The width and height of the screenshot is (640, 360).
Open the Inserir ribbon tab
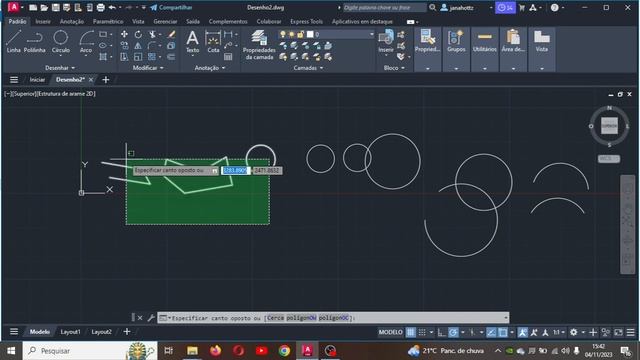click(x=43, y=21)
